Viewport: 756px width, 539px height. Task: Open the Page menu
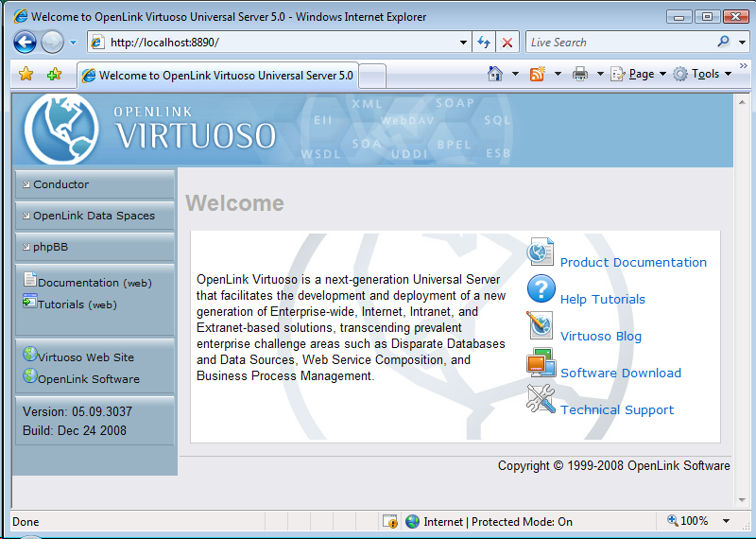coord(639,74)
